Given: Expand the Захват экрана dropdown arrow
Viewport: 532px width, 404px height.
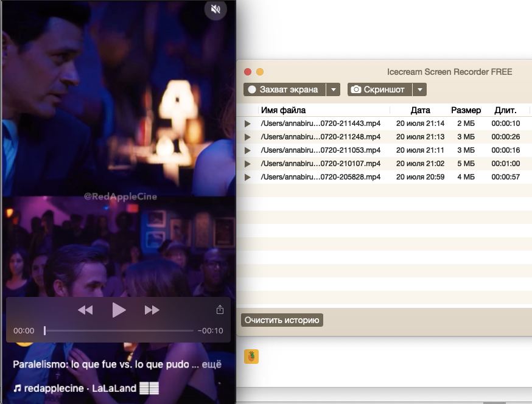Looking at the screenshot, I should click(333, 89).
